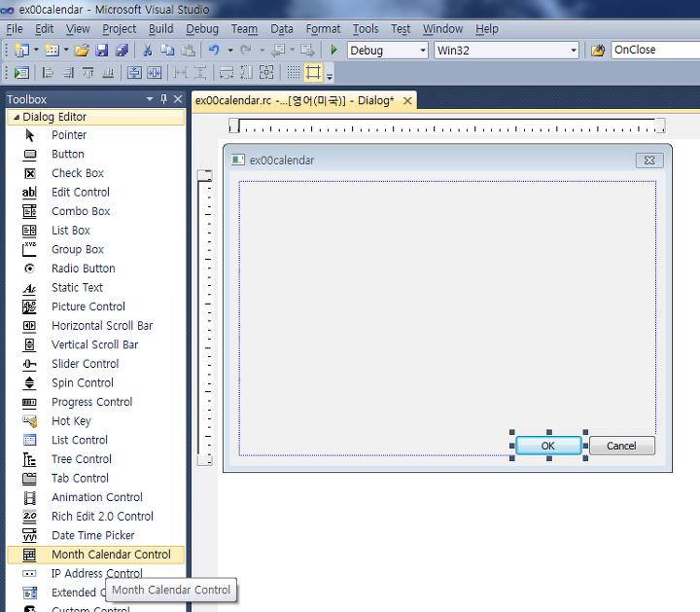
Task: Click the Align Tops icon
Action: click(x=87, y=72)
